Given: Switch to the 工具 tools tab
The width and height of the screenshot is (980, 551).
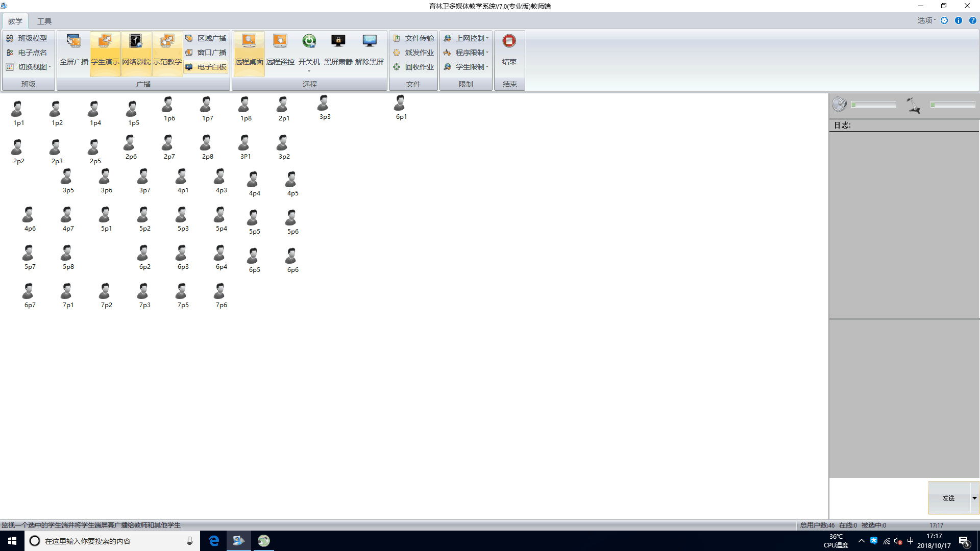Looking at the screenshot, I should click(44, 21).
